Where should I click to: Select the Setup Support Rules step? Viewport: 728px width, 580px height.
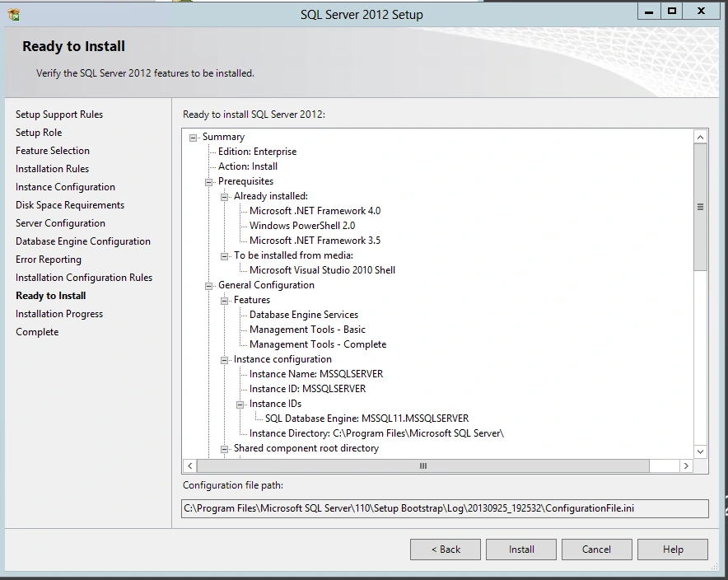click(59, 115)
